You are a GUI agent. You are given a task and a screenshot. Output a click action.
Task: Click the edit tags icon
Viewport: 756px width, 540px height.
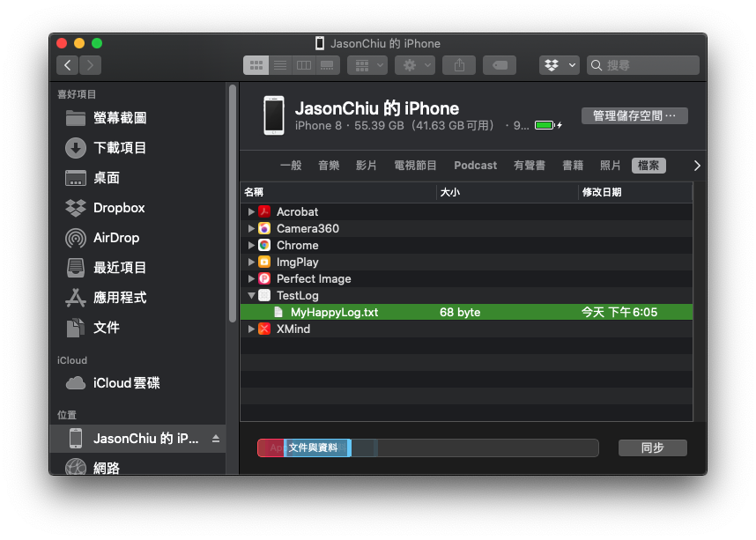[499, 65]
